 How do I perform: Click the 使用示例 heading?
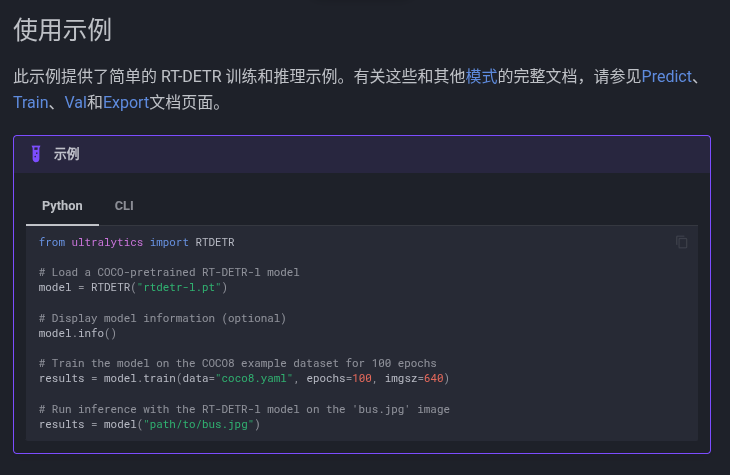pos(62,30)
